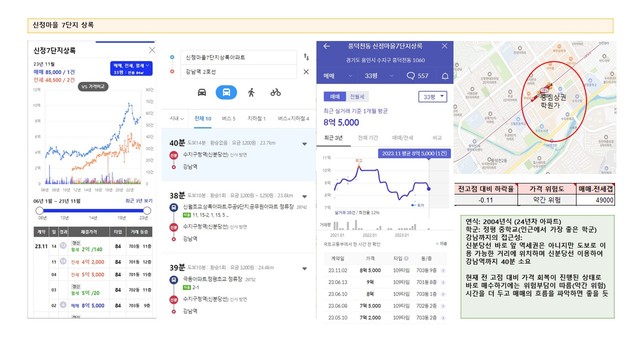
Task: Open the outlined 33평 combo box
Action: click(x=433, y=97)
